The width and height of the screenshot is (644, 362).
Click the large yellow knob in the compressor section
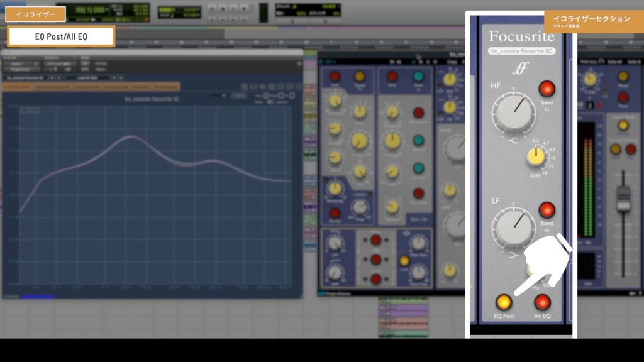(x=360, y=140)
